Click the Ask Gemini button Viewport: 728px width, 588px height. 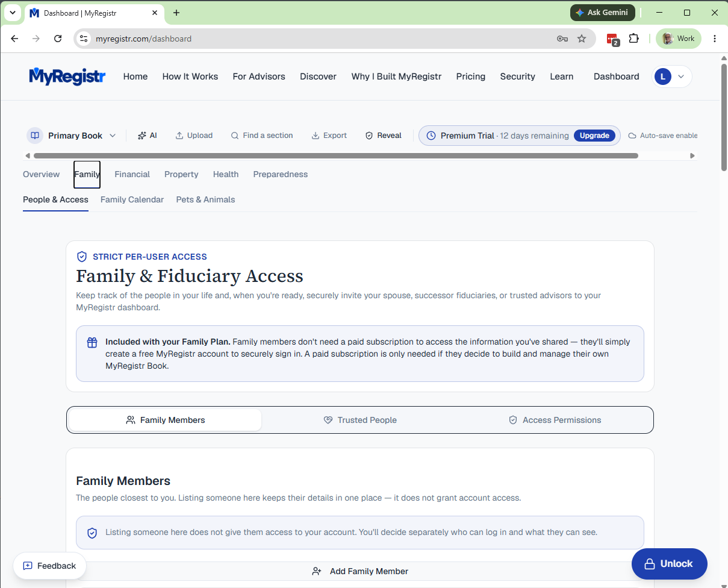pyautogui.click(x=603, y=12)
